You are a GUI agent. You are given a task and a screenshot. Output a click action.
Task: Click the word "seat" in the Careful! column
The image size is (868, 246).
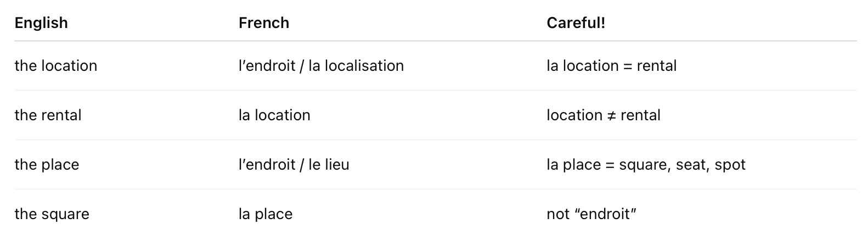point(692,165)
